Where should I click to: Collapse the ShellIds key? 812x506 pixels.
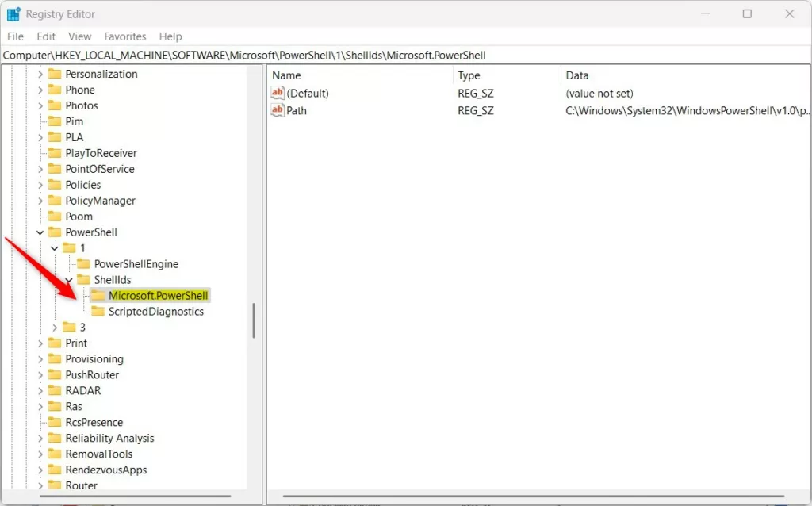click(68, 279)
